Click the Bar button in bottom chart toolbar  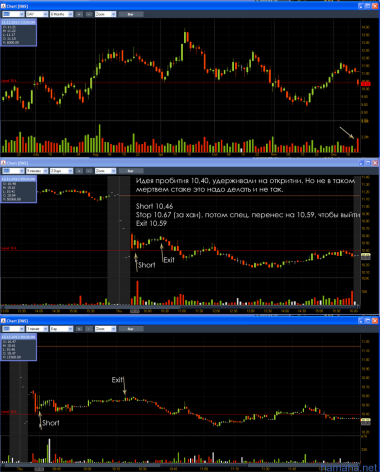[x=131, y=329]
